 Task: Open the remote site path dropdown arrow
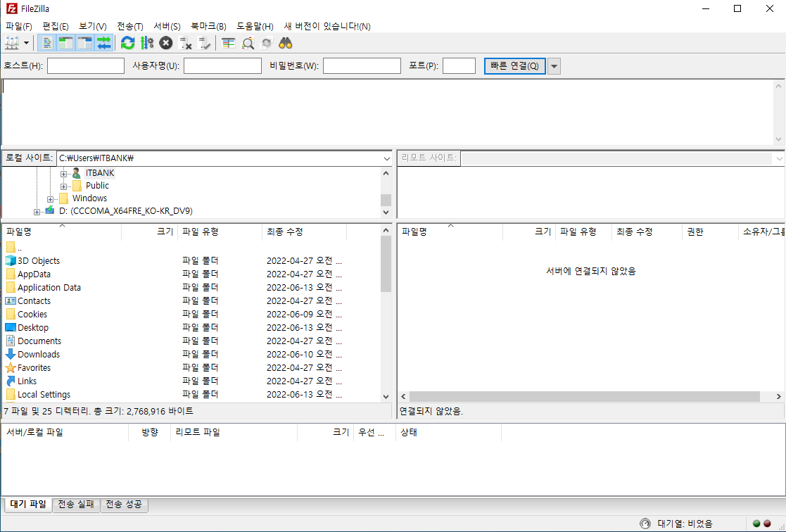coord(779,158)
